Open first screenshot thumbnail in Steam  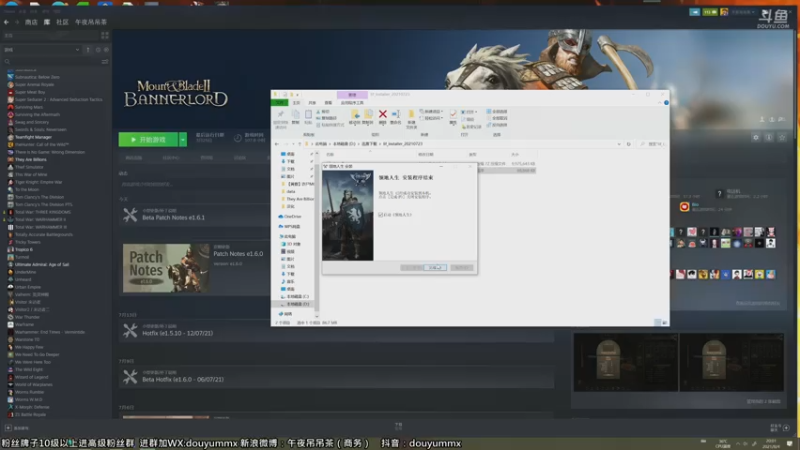pyautogui.click(x=626, y=362)
